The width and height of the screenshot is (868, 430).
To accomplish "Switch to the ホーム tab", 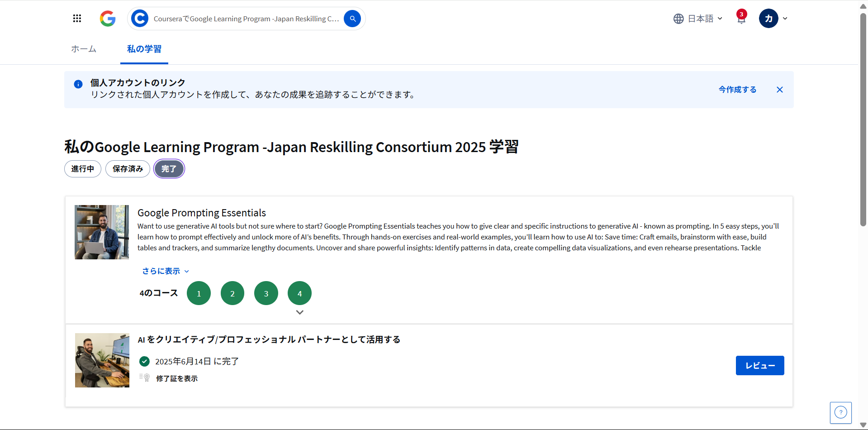I will point(84,49).
